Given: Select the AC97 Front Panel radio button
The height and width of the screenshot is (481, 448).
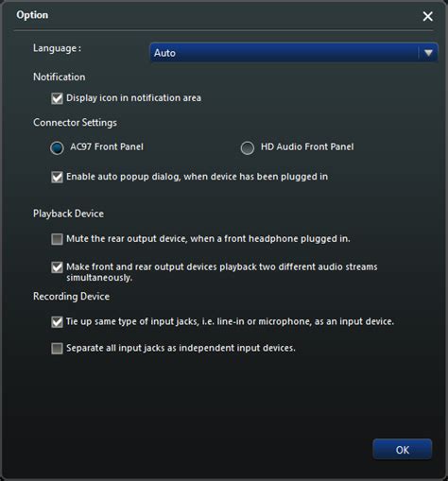Looking at the screenshot, I should (57, 147).
